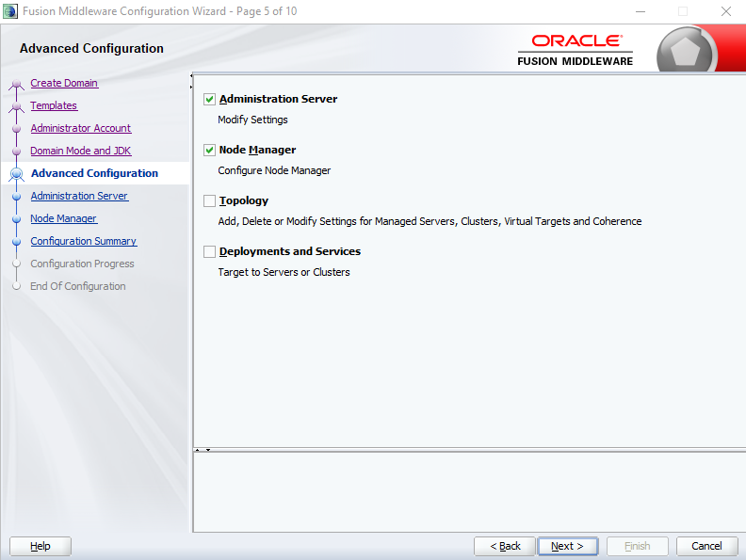Expand message pane with splitter up arrow

pos(198,450)
